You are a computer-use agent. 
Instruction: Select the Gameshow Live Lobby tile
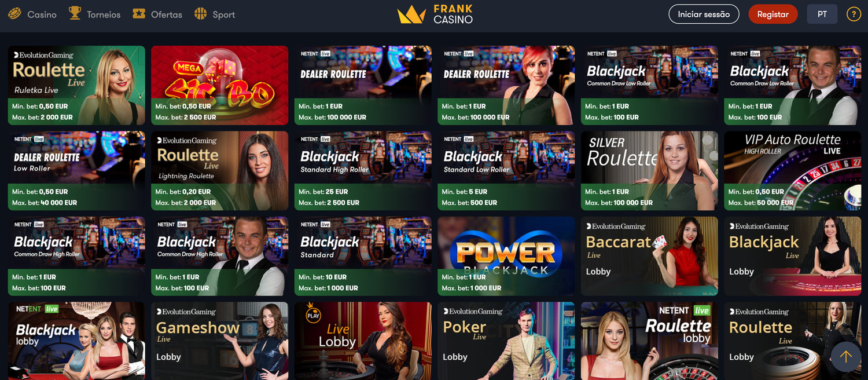coord(219,341)
